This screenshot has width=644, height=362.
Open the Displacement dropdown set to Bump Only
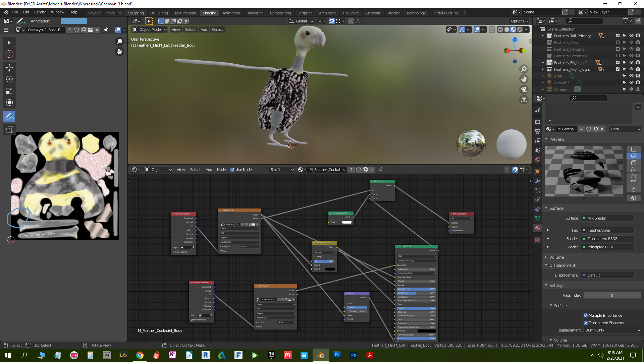coord(612,330)
